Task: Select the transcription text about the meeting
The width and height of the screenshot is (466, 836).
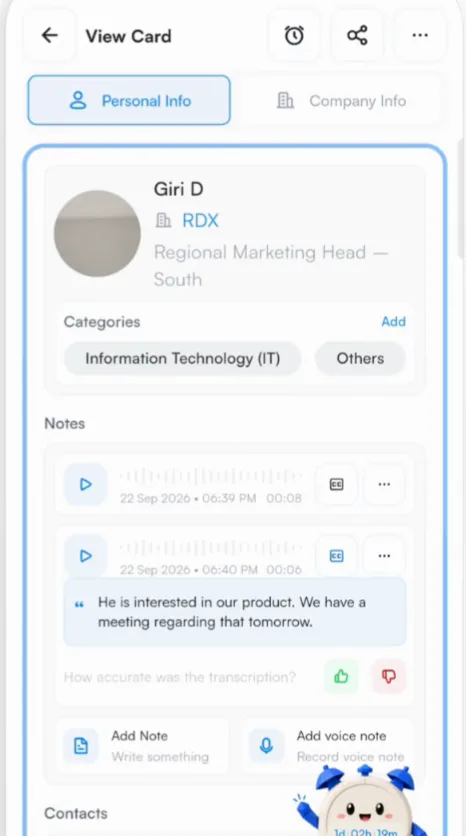Action: (232, 612)
